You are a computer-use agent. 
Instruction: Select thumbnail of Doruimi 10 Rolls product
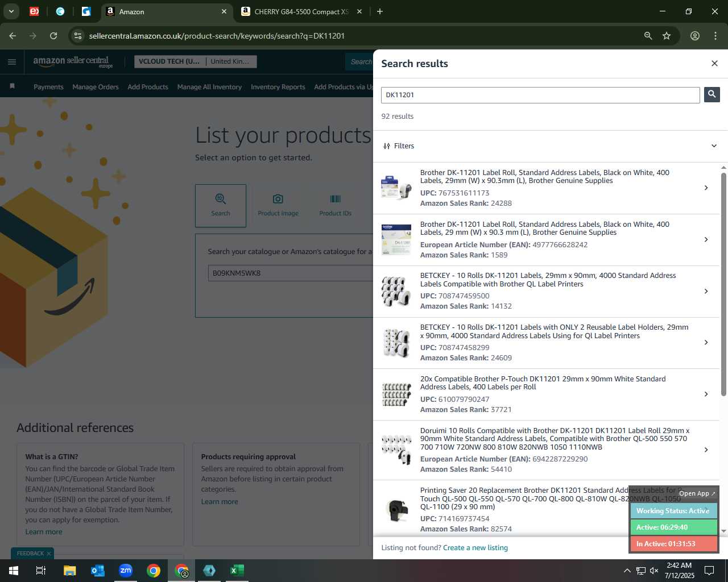click(396, 450)
